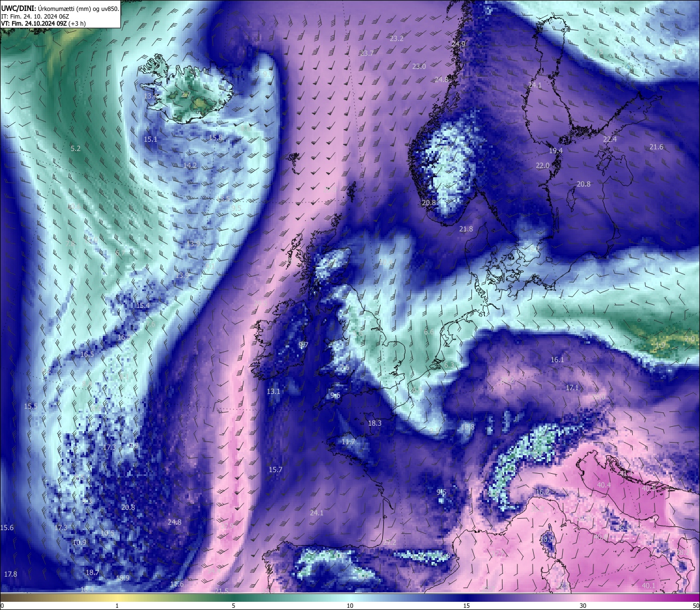Click the 17.1 value label in central Europe
Image resolution: width=700 pixels, height=610 pixels.
tap(571, 387)
